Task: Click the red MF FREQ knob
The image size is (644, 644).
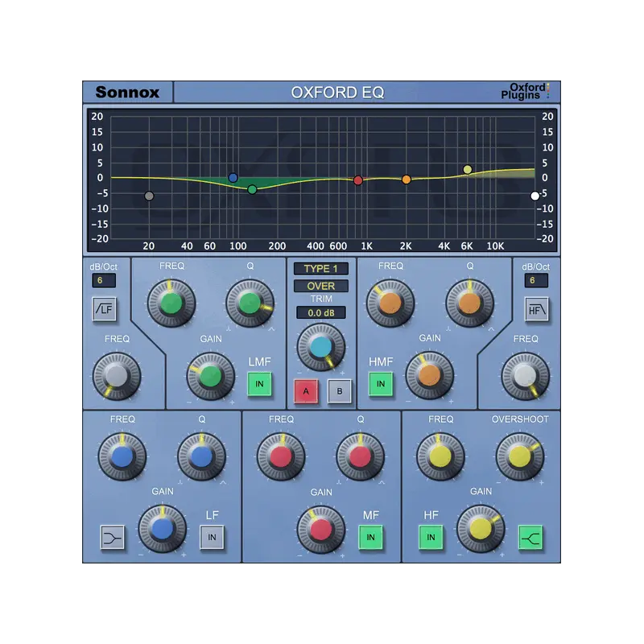Action: click(x=281, y=456)
